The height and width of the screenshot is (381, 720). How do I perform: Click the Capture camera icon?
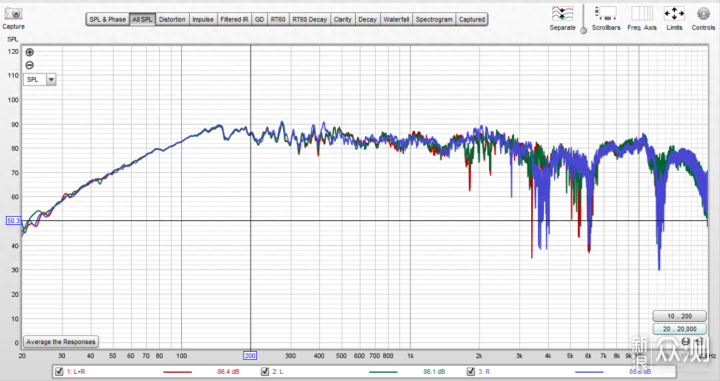[x=13, y=13]
